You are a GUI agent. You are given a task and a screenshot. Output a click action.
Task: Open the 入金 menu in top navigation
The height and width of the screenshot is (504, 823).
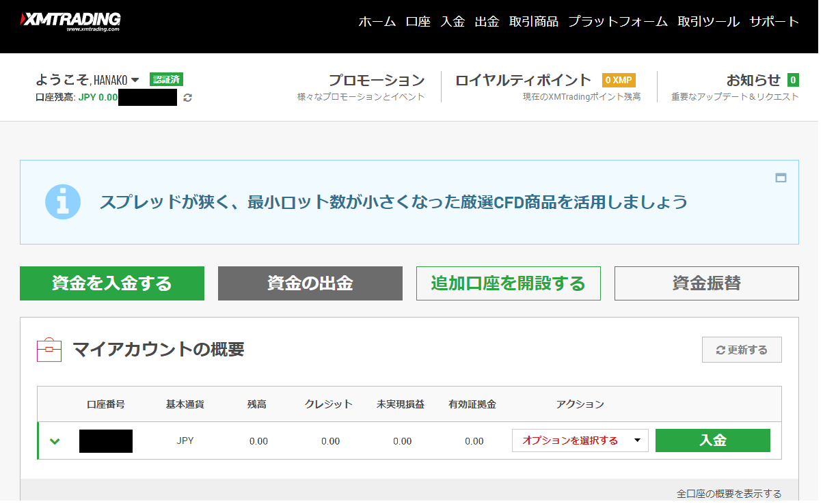[453, 21]
